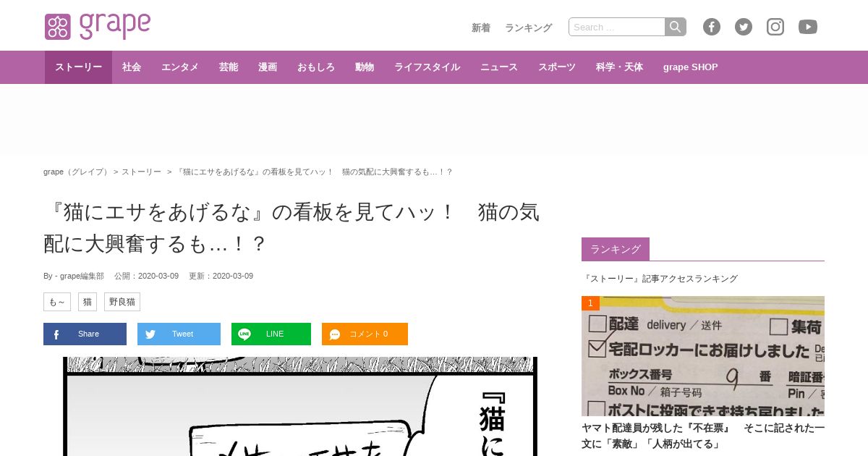Select the 漫画 nav item

tap(268, 67)
